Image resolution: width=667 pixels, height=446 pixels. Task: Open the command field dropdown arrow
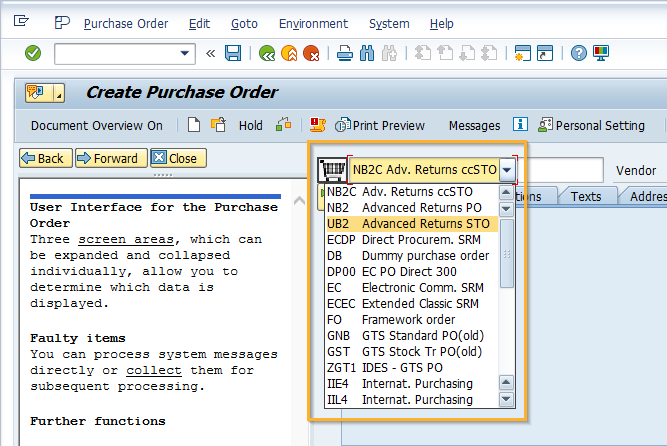pos(186,53)
